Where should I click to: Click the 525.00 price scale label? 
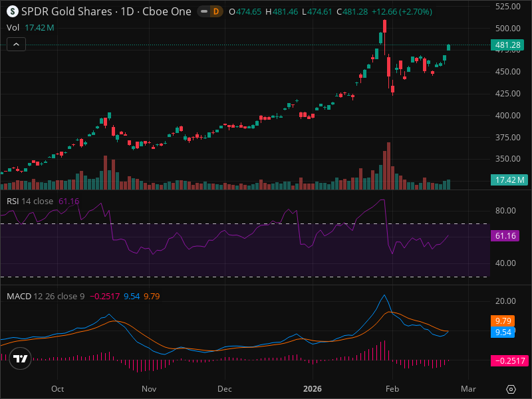click(507, 6)
